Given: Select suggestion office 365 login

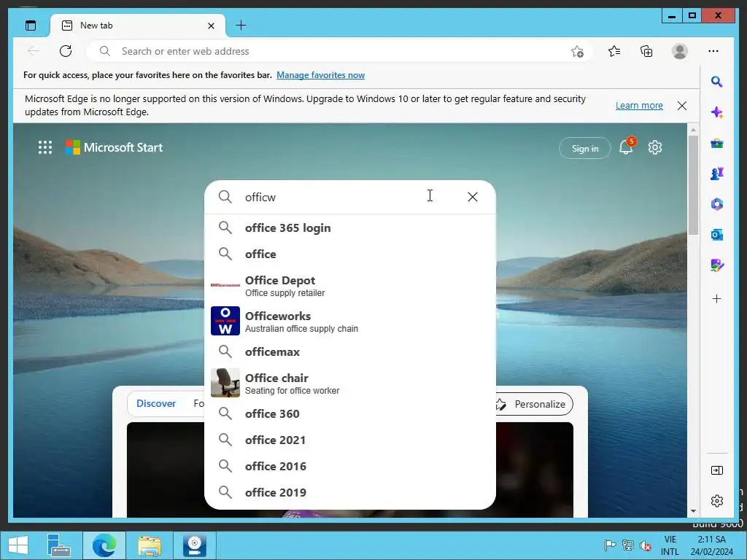Looking at the screenshot, I should click(x=350, y=227).
